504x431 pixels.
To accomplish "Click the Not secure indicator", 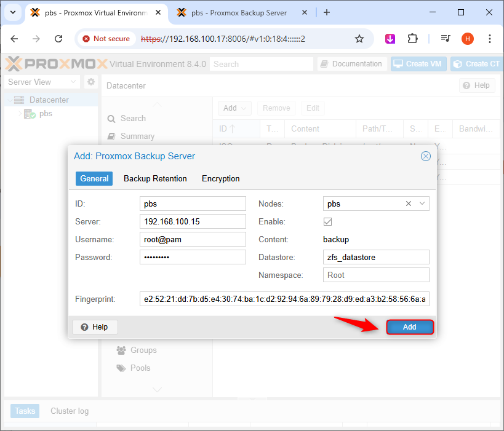I will (x=106, y=39).
